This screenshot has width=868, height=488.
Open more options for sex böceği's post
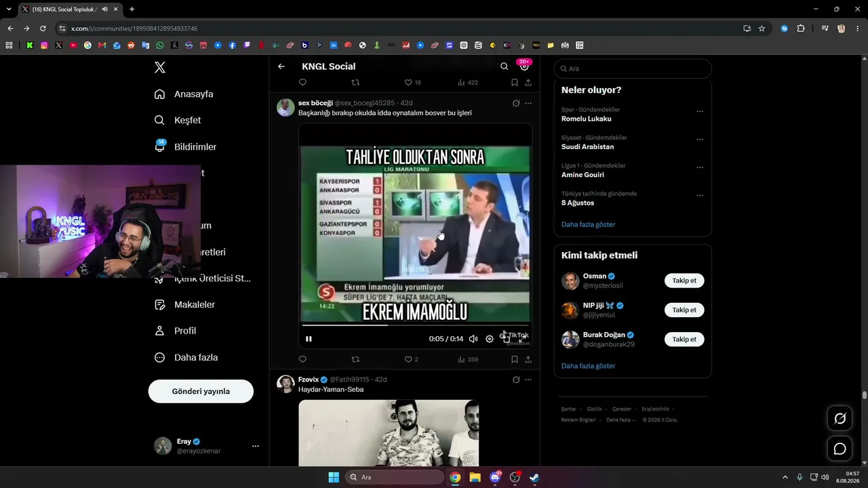pos(528,103)
